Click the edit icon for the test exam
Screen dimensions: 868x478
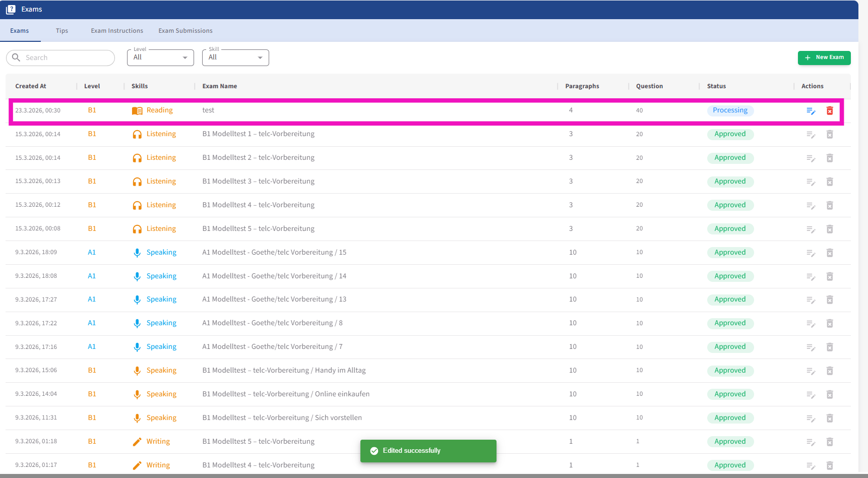(x=811, y=111)
